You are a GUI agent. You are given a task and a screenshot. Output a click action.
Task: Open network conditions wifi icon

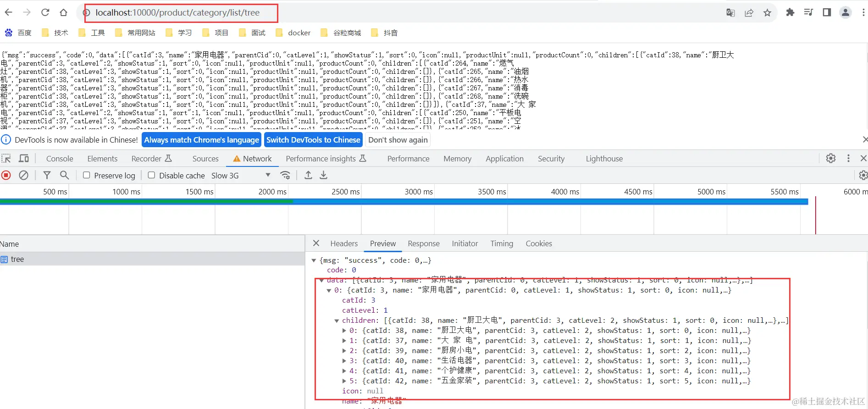(x=285, y=175)
